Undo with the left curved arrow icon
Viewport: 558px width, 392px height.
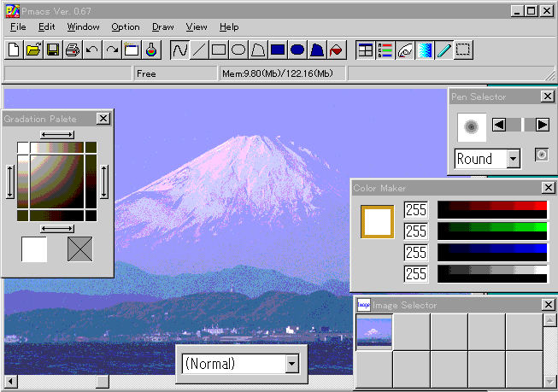pyautogui.click(x=92, y=50)
